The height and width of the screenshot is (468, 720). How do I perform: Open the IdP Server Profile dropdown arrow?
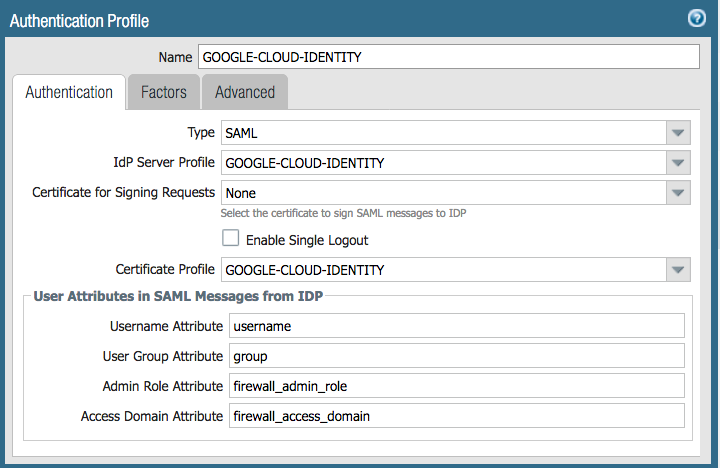pos(678,163)
